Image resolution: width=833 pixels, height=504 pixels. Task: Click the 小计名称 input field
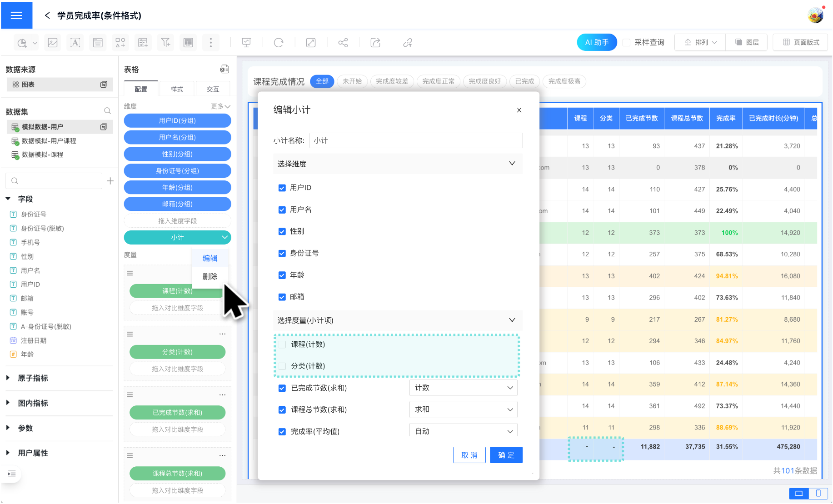416,140
